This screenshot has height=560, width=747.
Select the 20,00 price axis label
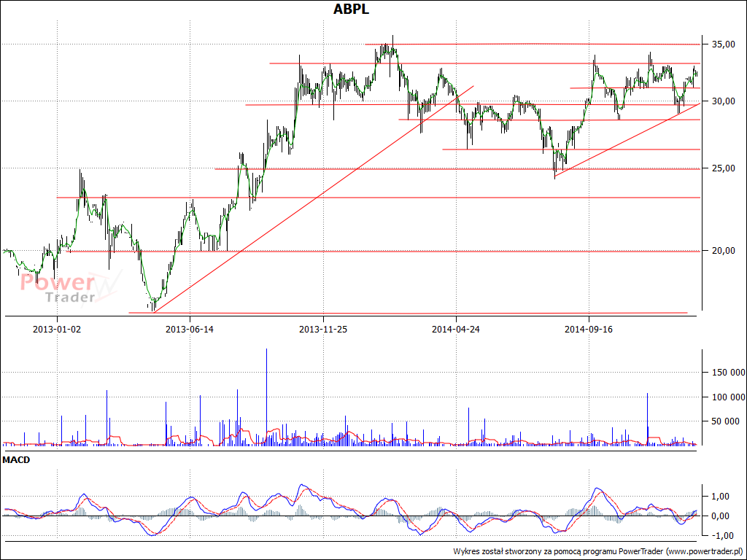724,251
